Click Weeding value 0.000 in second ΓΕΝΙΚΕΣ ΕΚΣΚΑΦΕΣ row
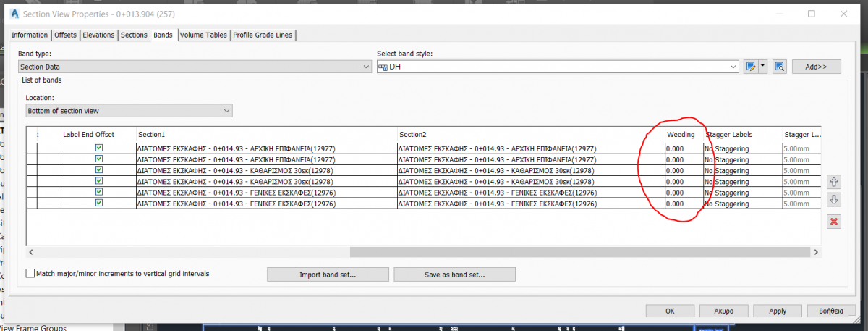Image resolution: width=868 pixels, height=331 pixels. click(684, 204)
